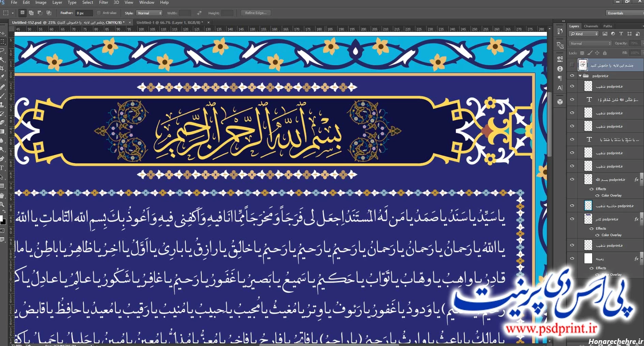
Task: Click the Refine Edge button
Action: pyautogui.click(x=255, y=13)
